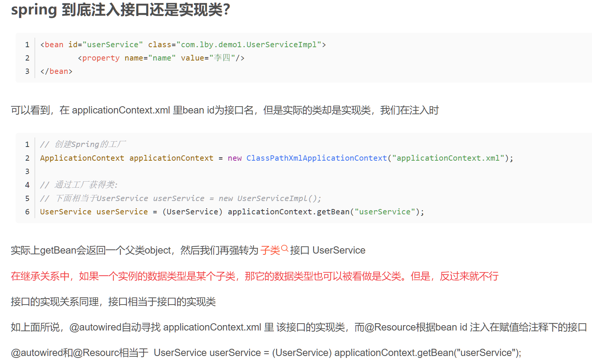592x364 pixels.
Task: Click the comment '// 创建Spring的工厂'
Action: (83, 144)
